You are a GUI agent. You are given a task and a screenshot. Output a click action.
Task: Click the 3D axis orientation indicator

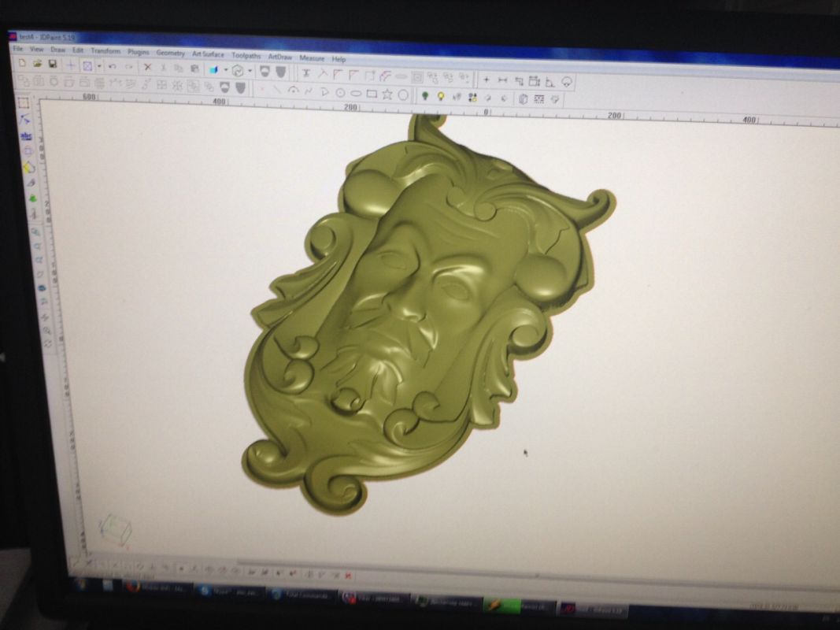click(116, 529)
